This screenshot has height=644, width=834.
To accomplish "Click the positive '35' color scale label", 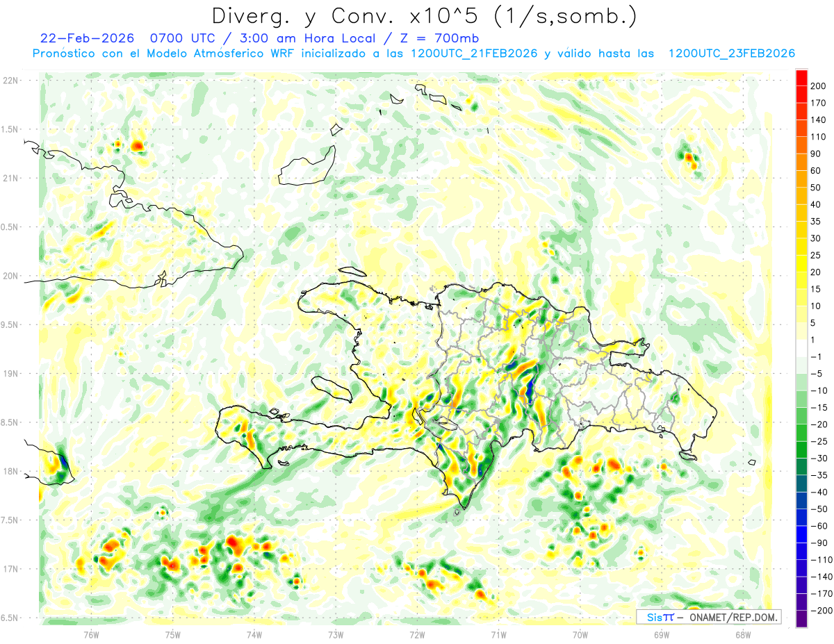I will (816, 221).
